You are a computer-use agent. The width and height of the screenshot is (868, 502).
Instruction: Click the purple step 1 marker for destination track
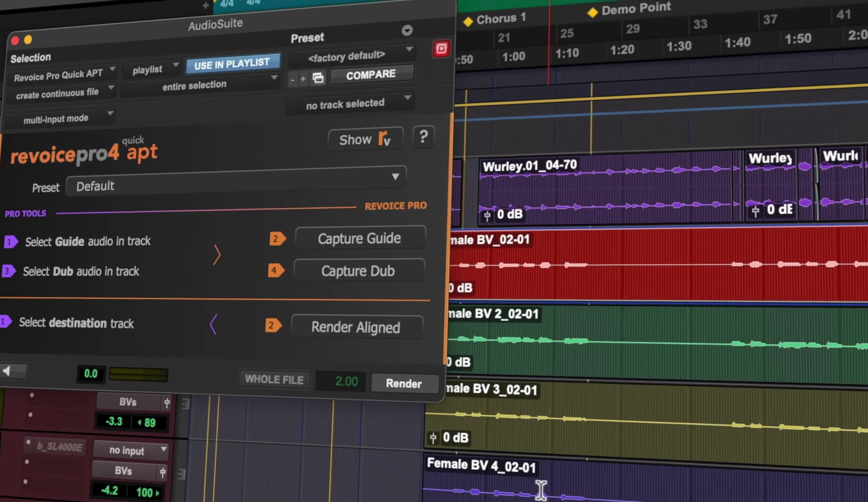click(5, 321)
